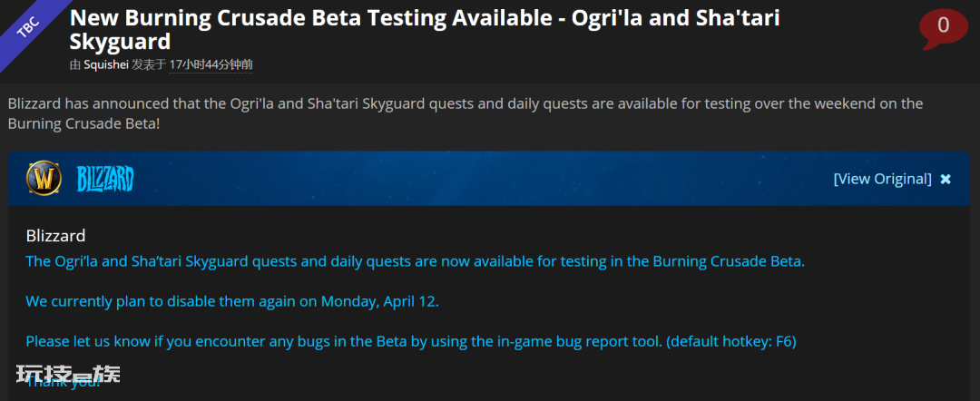The width and height of the screenshot is (980, 401).
Task: Visit author Squishei's profile link
Action: (106, 64)
